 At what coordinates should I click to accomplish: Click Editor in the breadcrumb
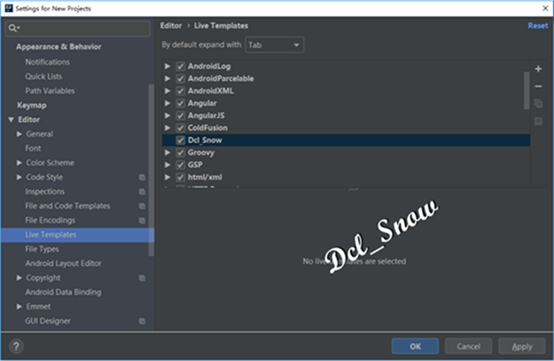(x=171, y=26)
